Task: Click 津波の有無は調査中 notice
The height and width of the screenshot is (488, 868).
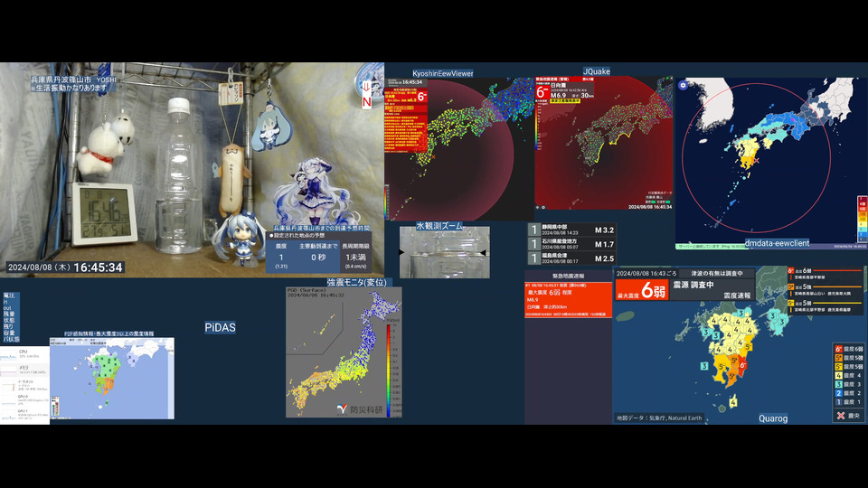Action: (x=717, y=273)
